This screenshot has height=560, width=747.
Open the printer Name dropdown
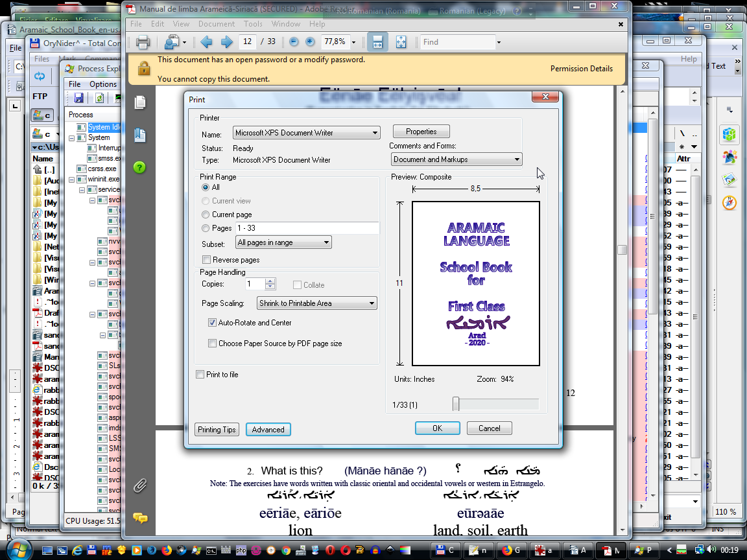(306, 133)
